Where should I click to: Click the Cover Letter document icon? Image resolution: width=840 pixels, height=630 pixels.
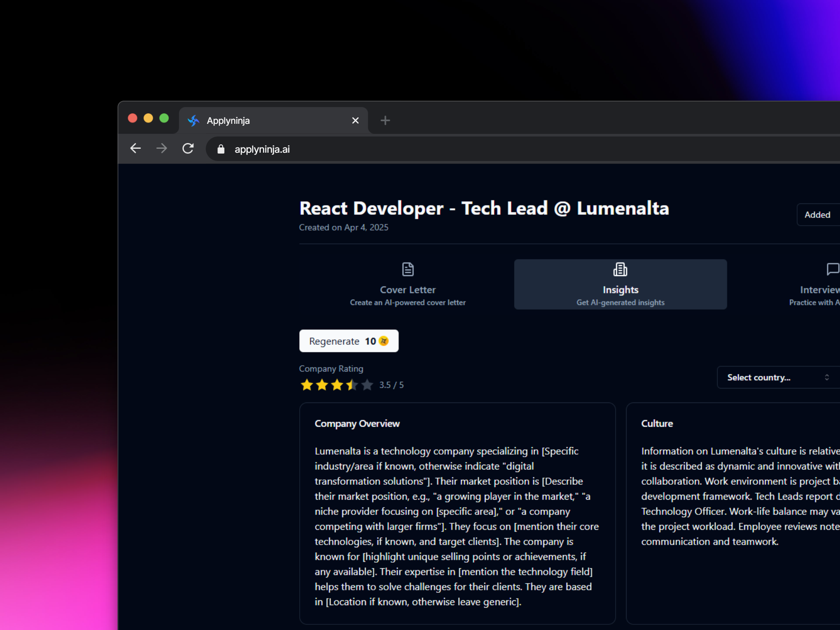coord(408,269)
